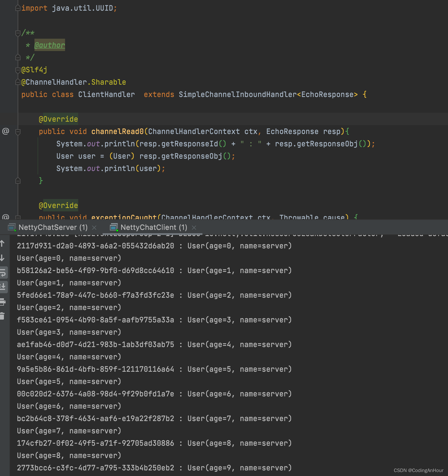
Task: Click console line starting 00c020d2-6376
Action: [154, 394]
